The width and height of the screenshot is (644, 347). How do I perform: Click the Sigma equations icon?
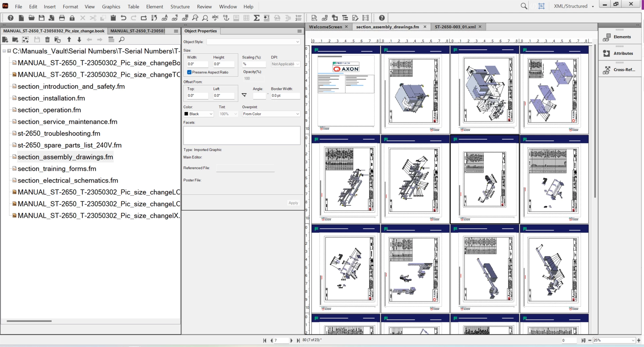coord(256,18)
